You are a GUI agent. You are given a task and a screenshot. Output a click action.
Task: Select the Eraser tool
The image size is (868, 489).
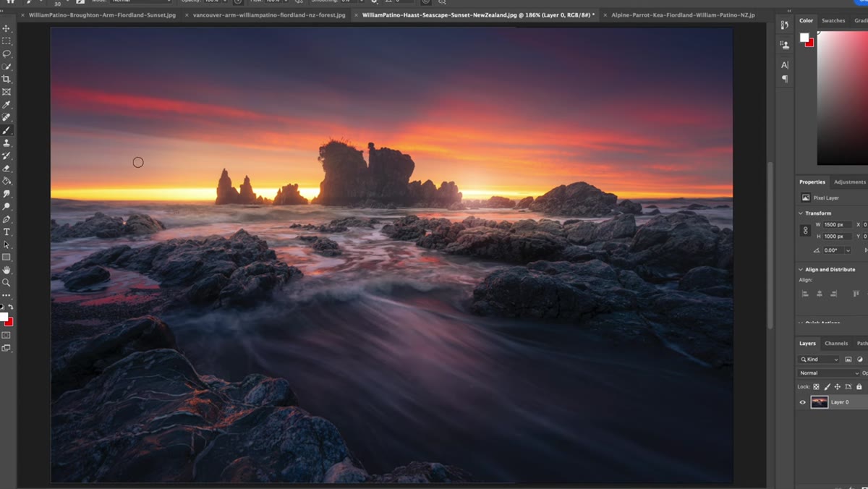pos(7,169)
